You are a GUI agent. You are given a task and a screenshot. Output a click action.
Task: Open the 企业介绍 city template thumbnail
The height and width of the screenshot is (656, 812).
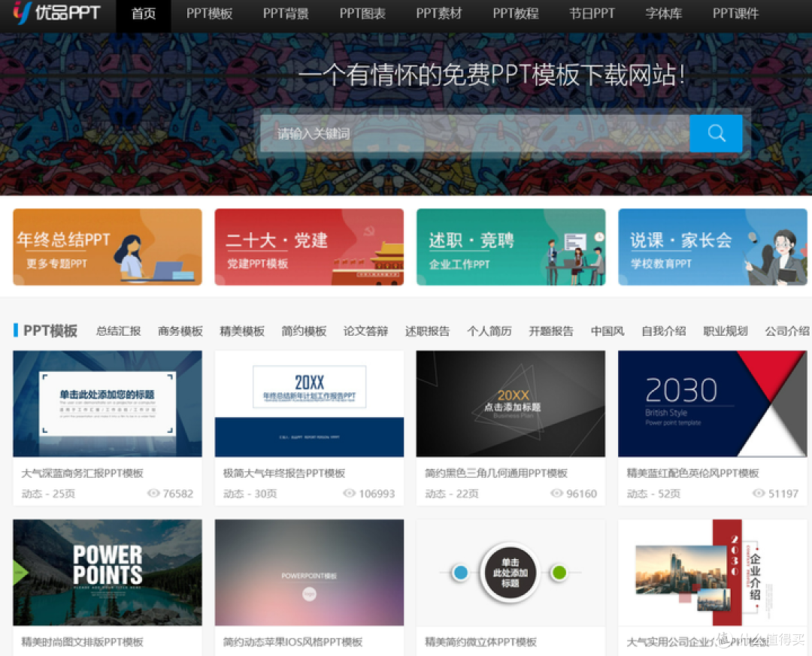point(713,573)
